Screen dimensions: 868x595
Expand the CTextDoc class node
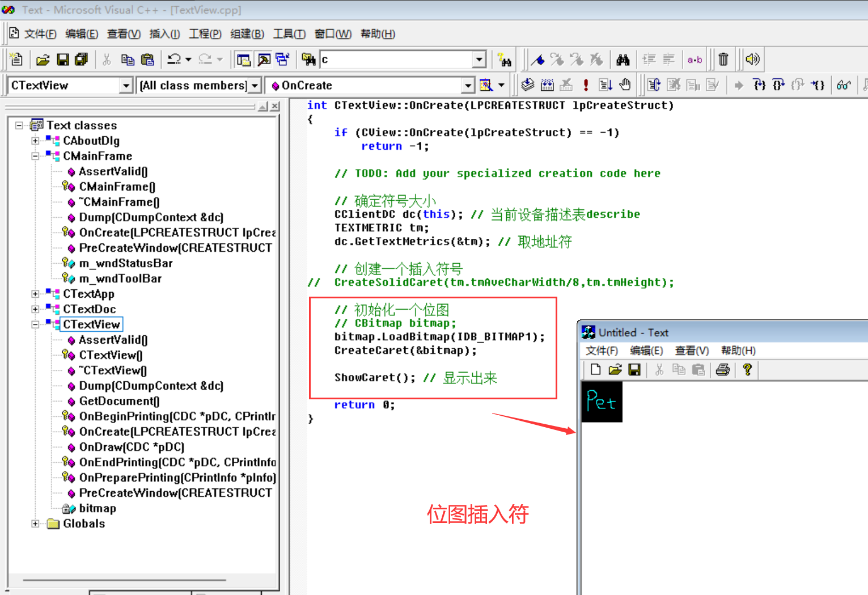click(35, 309)
